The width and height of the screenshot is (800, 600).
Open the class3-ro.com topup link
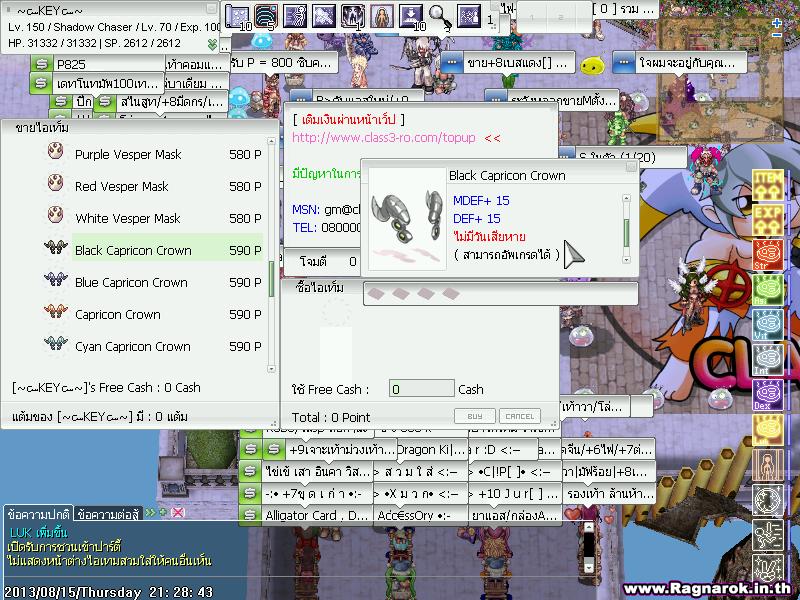point(384,138)
